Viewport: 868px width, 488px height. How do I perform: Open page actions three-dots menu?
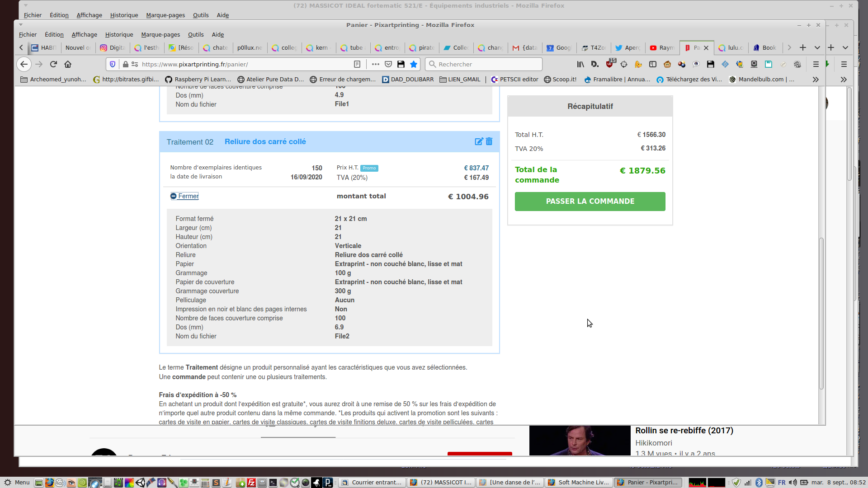pyautogui.click(x=375, y=64)
